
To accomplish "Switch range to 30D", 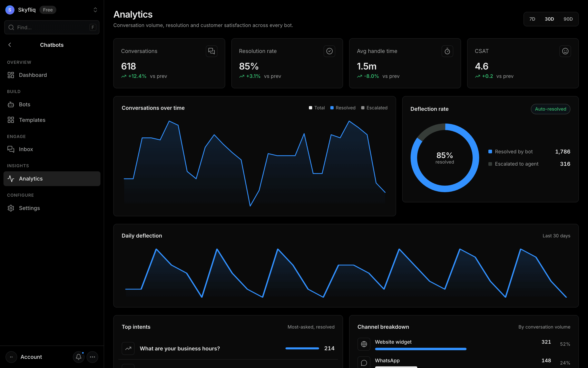I will pos(549,19).
